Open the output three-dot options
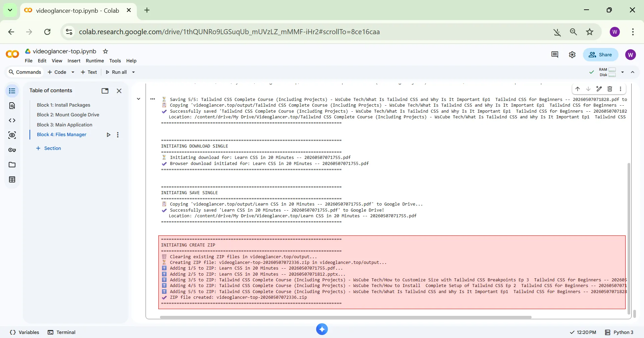 (153, 99)
